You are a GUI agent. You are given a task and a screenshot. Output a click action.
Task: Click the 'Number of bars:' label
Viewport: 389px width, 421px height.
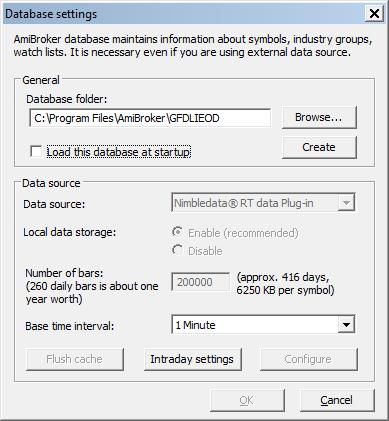64,273
